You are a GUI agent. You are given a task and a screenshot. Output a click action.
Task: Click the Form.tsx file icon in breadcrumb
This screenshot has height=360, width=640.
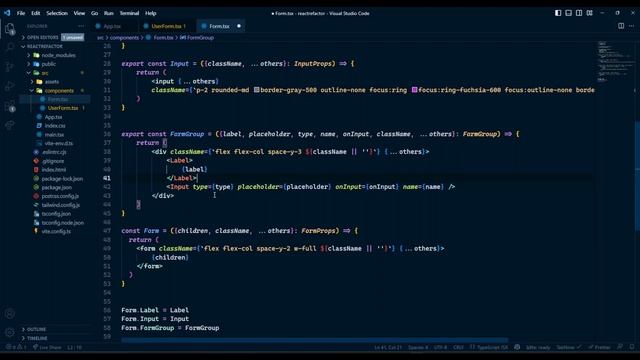click(148, 38)
